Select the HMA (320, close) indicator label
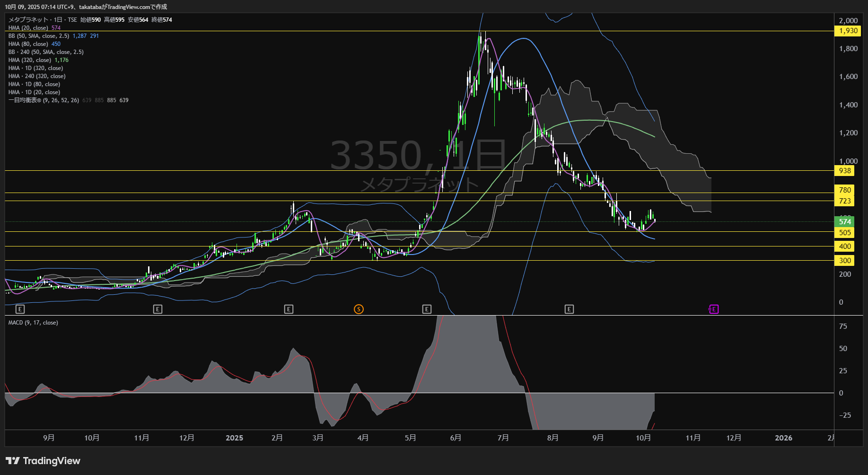Image resolution: width=868 pixels, height=475 pixels. [29, 60]
